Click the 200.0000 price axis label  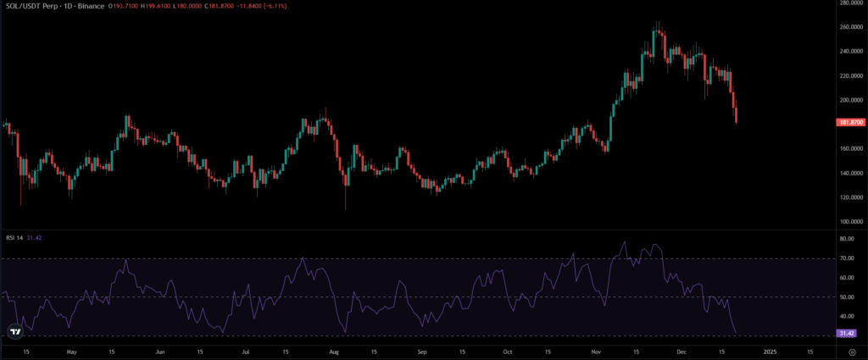pyautogui.click(x=850, y=100)
